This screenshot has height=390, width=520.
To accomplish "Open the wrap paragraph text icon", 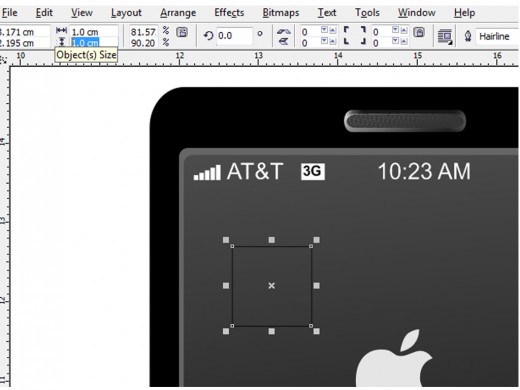I will click(x=445, y=37).
